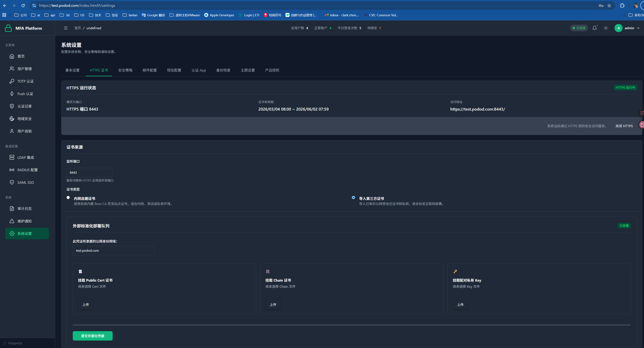Select 导入第三方证书 radio option
This screenshot has width=644, height=348.
[353, 198]
